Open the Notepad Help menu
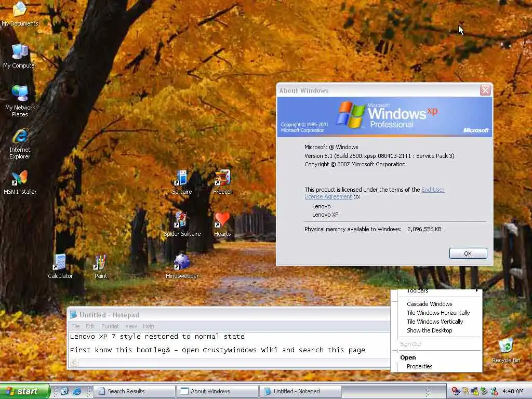 pos(148,326)
